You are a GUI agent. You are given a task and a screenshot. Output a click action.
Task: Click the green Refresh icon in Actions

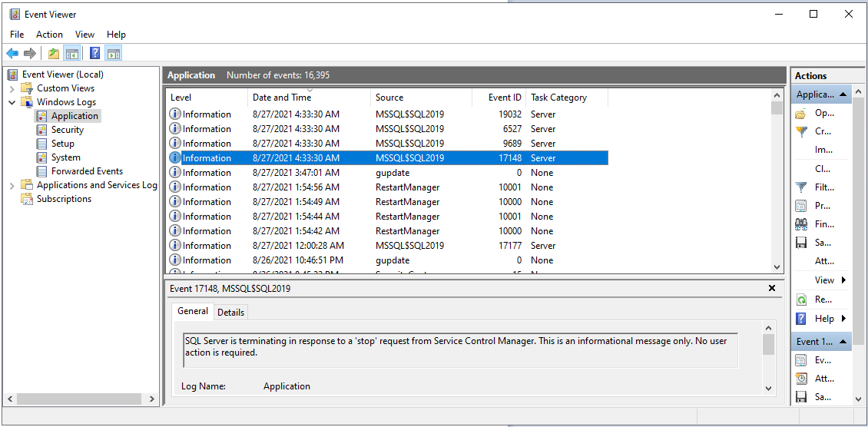pos(800,300)
